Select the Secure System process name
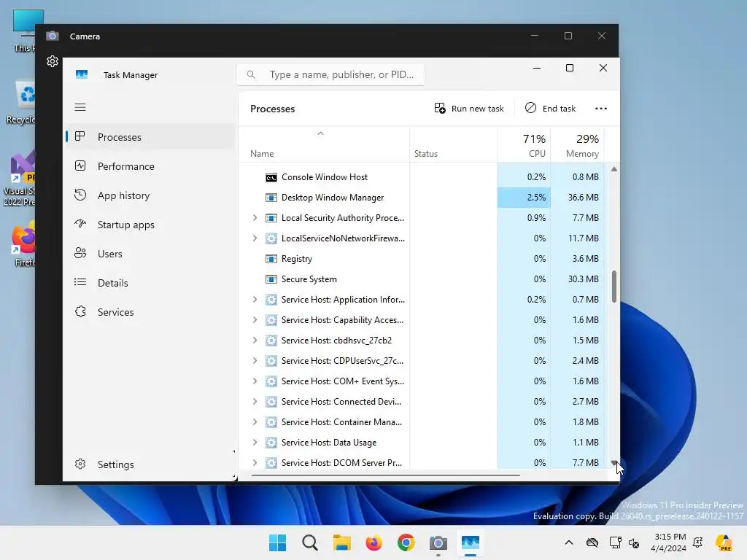This screenshot has width=747, height=560. pyautogui.click(x=309, y=279)
